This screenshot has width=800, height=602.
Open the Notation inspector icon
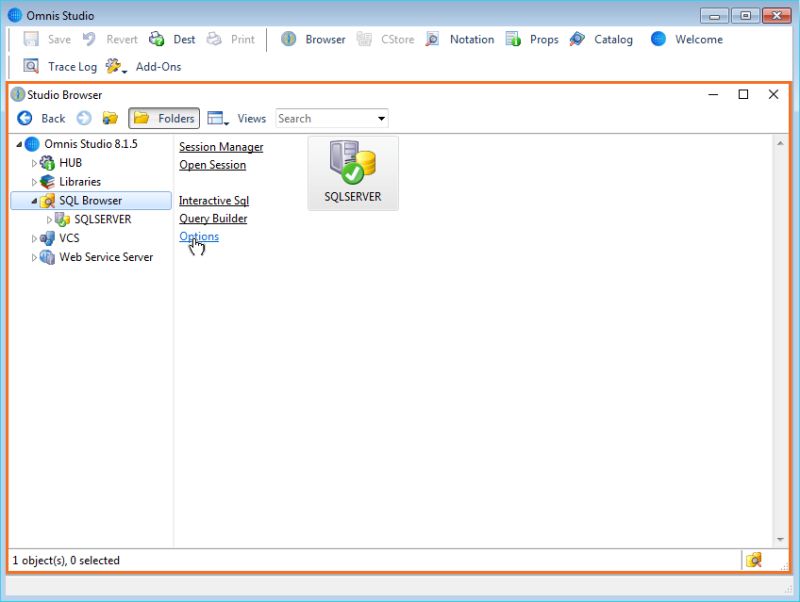433,39
